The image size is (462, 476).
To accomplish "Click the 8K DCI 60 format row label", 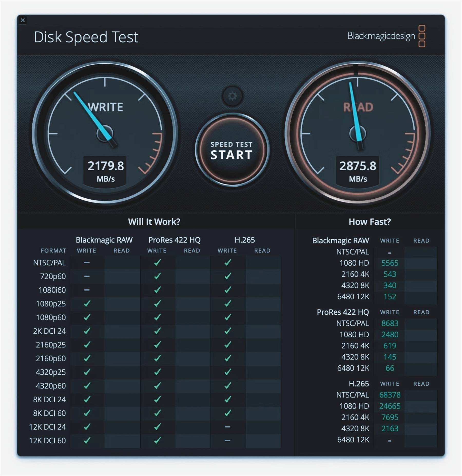I will [x=50, y=413].
